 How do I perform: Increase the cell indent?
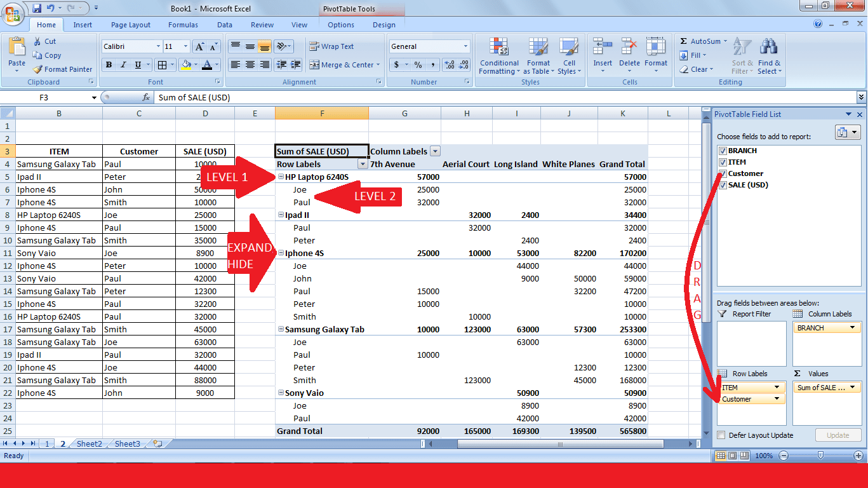295,65
